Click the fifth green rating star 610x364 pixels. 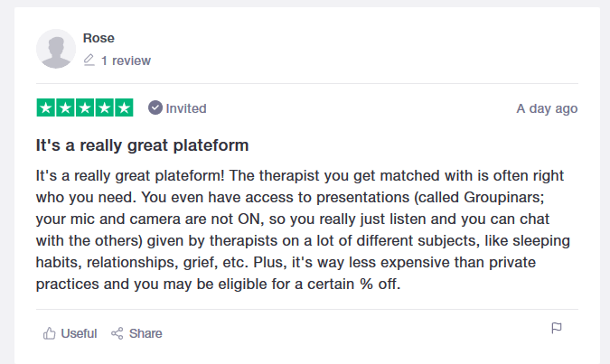124,108
